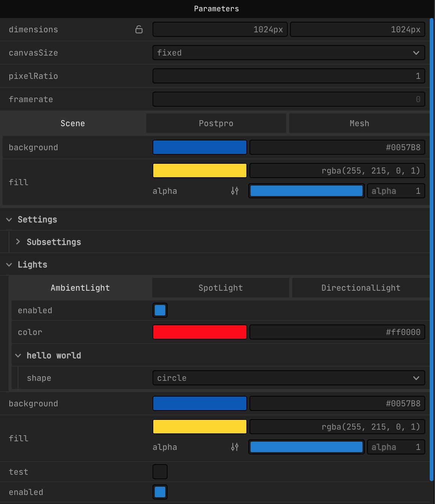Edit the Scene fill alpha number field
This screenshot has height=504, width=435.
(x=396, y=191)
